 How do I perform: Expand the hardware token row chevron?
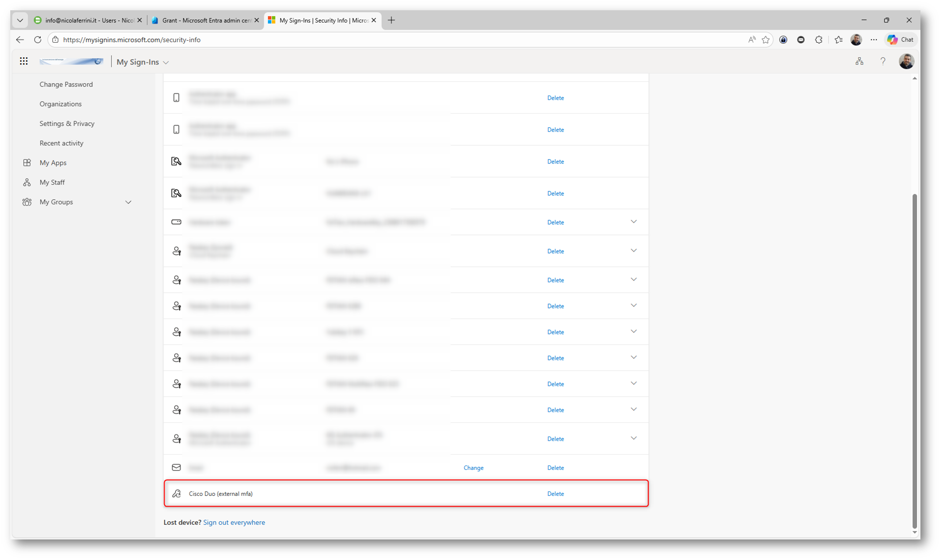pyautogui.click(x=634, y=222)
